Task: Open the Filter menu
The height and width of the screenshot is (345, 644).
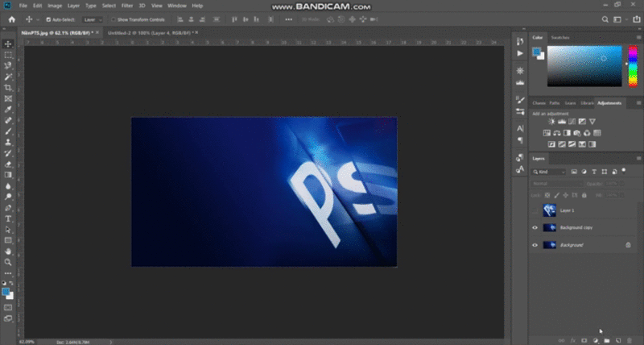Action: point(127,6)
